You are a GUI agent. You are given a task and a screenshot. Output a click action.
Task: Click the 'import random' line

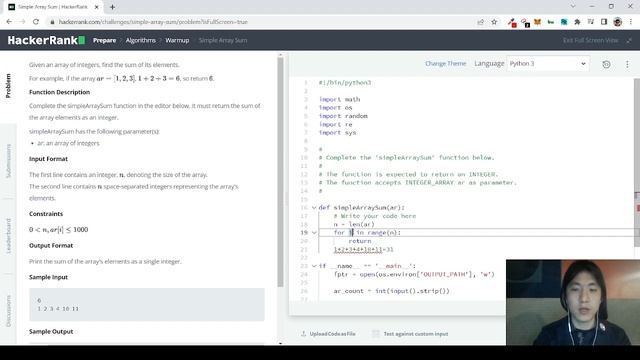pos(343,116)
